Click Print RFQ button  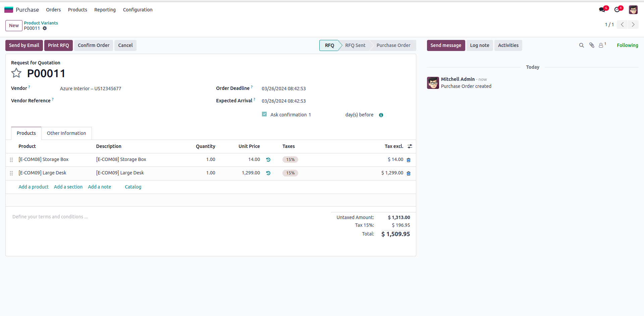click(x=58, y=45)
